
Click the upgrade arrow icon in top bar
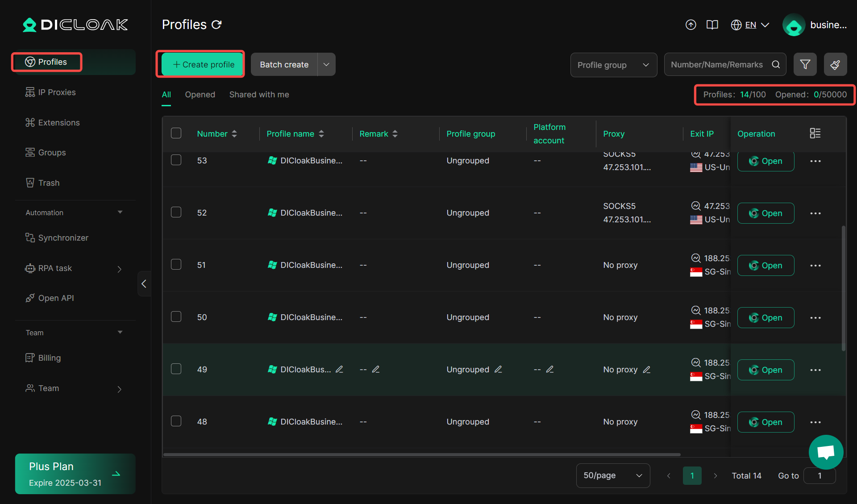pos(691,25)
